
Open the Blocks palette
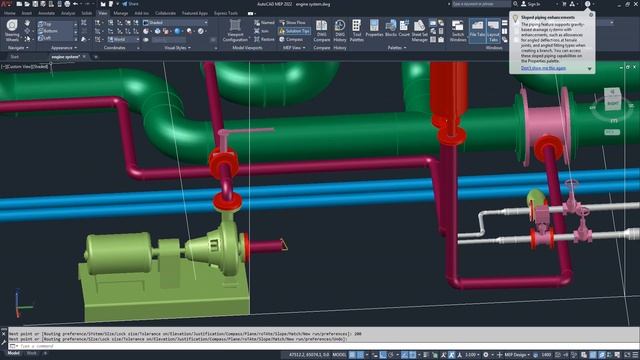coord(391,29)
